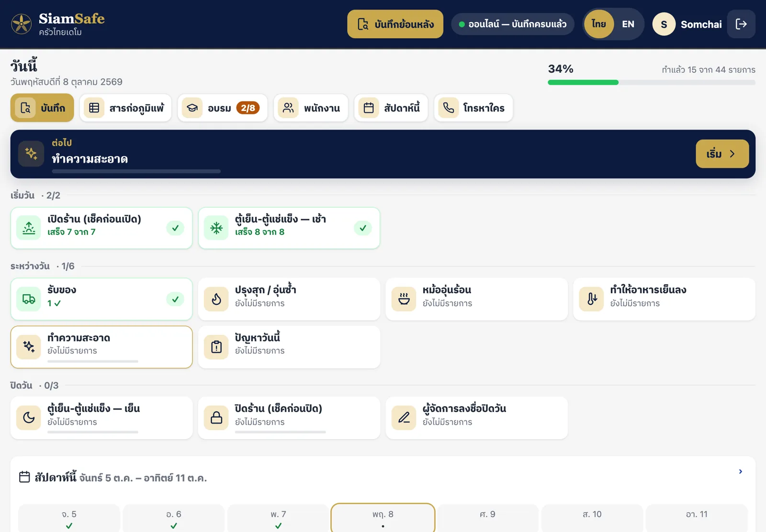Select day อ. 6 in the week strip
Viewport: 766px width, 532px height.
click(174, 518)
